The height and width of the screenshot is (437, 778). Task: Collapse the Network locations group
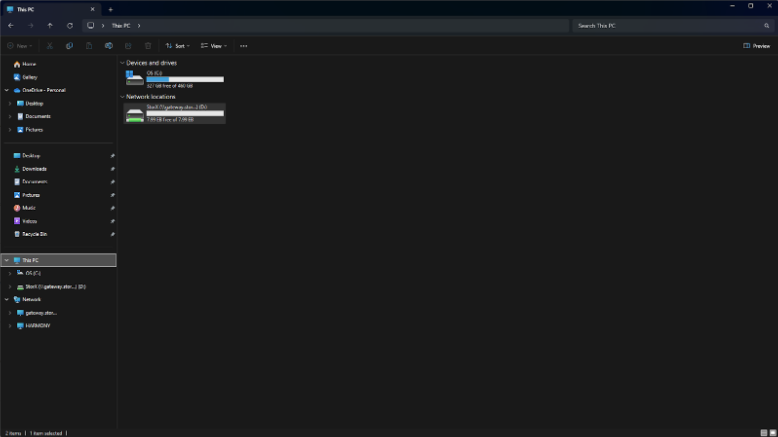[122, 97]
